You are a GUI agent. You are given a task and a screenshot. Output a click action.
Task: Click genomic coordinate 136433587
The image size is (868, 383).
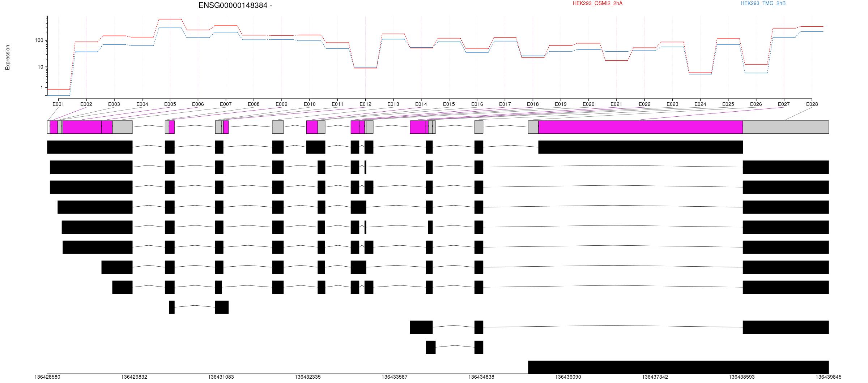coord(395,377)
